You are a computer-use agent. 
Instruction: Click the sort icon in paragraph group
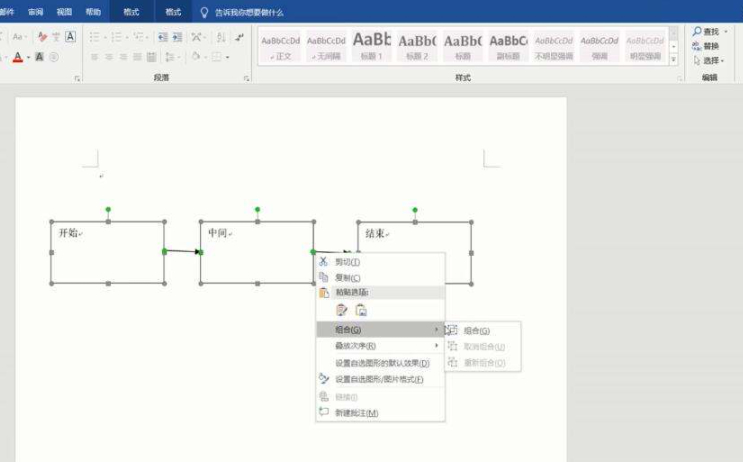coord(220,37)
